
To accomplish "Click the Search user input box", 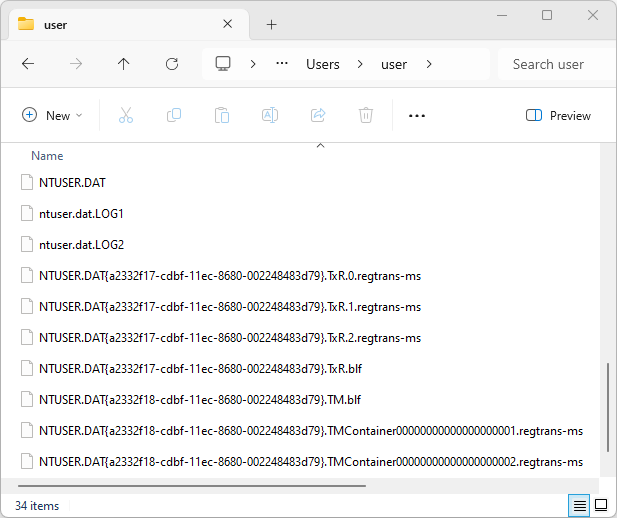I will 555,64.
